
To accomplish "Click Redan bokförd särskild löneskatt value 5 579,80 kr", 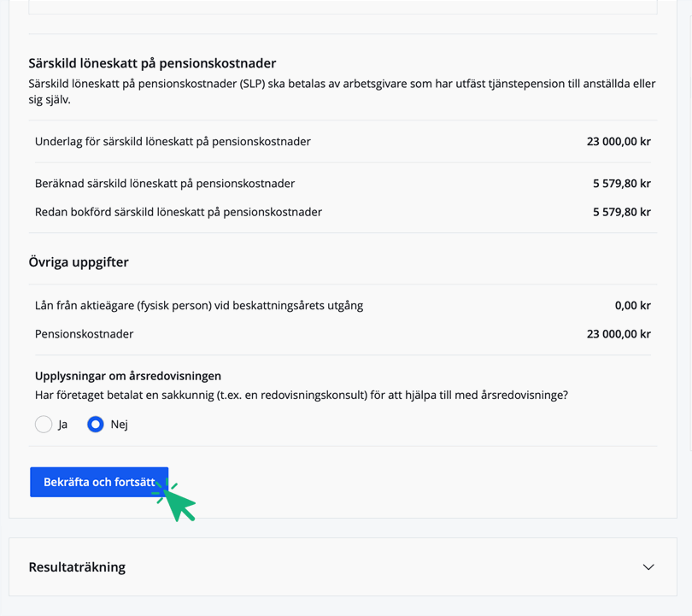I will tap(621, 212).
